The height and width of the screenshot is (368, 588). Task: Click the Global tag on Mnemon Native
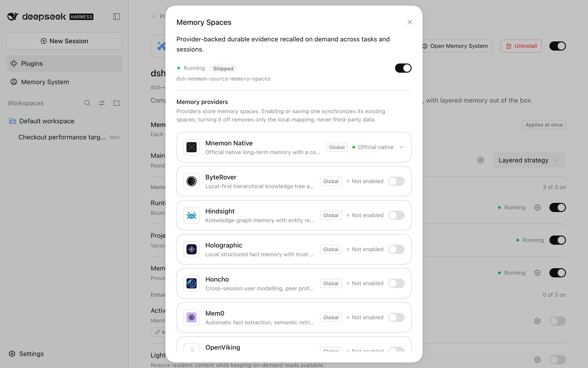coord(337,147)
